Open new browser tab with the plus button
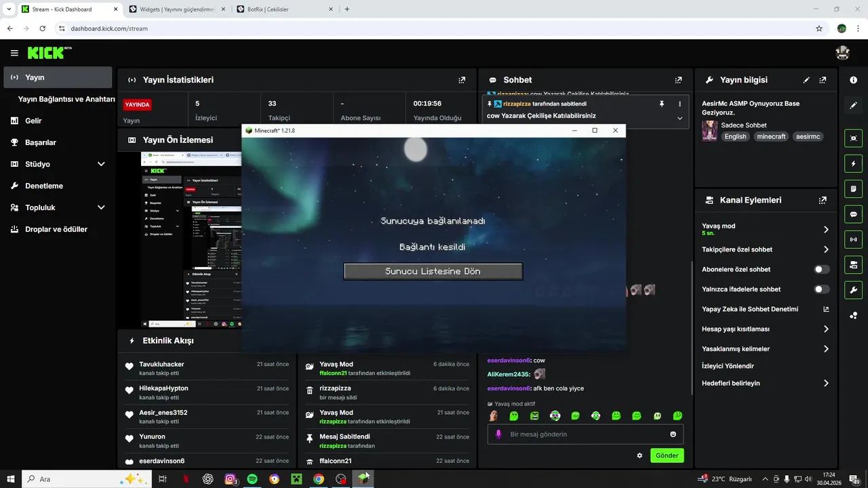This screenshot has height=488, width=868. tap(347, 9)
